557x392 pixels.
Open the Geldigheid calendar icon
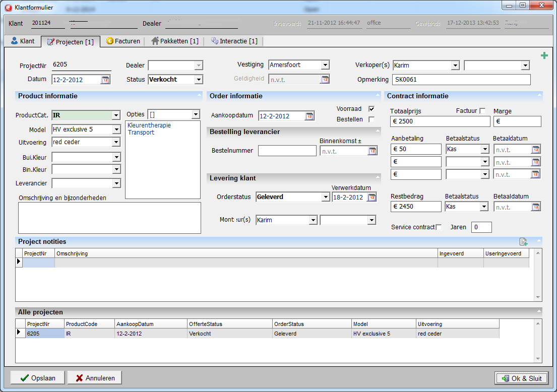click(x=325, y=80)
